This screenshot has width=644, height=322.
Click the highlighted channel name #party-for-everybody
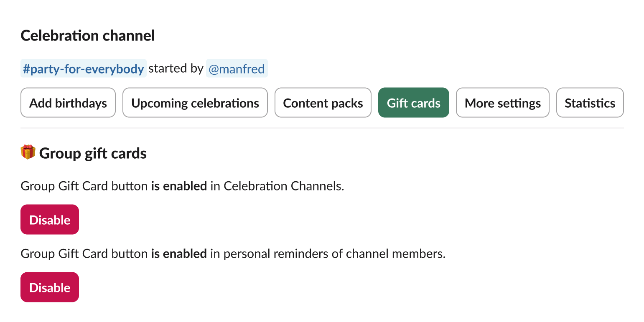83,68
